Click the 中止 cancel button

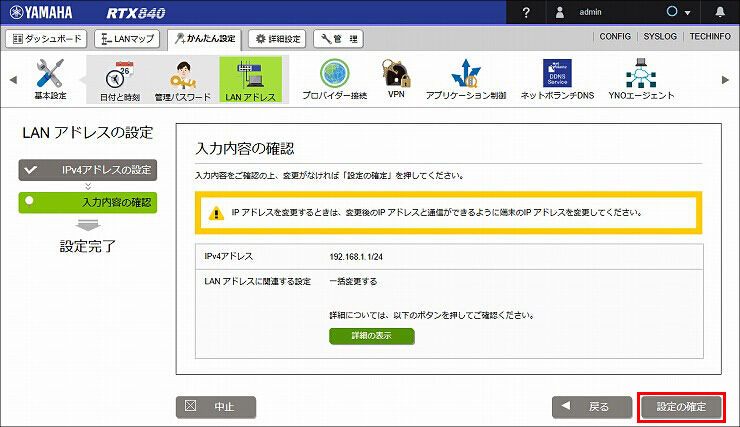[x=216, y=407]
